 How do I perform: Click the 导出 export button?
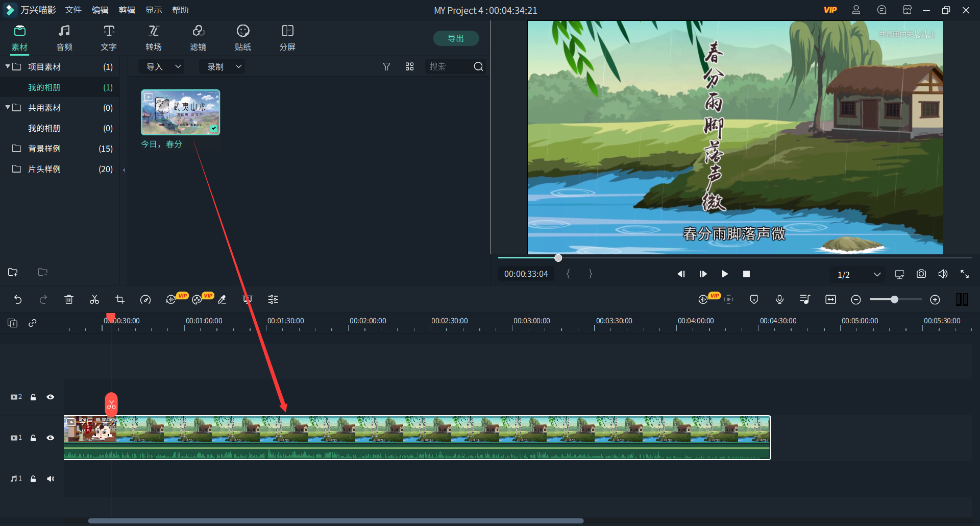pyautogui.click(x=455, y=38)
